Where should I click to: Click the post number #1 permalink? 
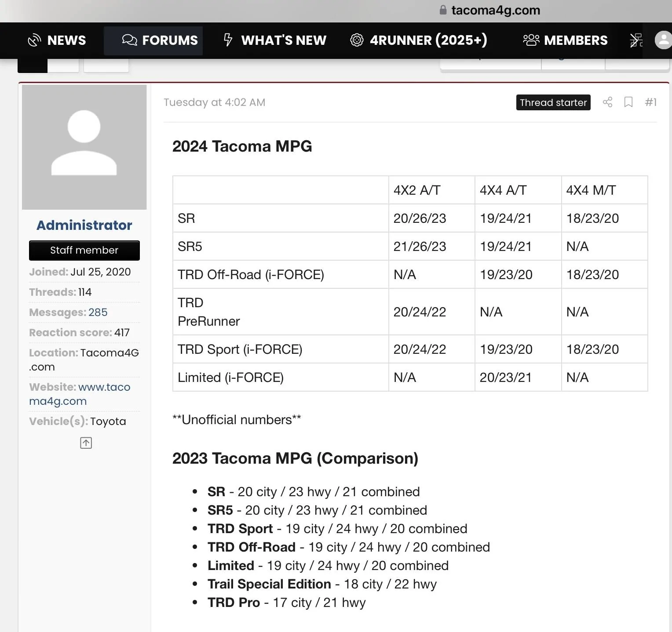point(650,102)
